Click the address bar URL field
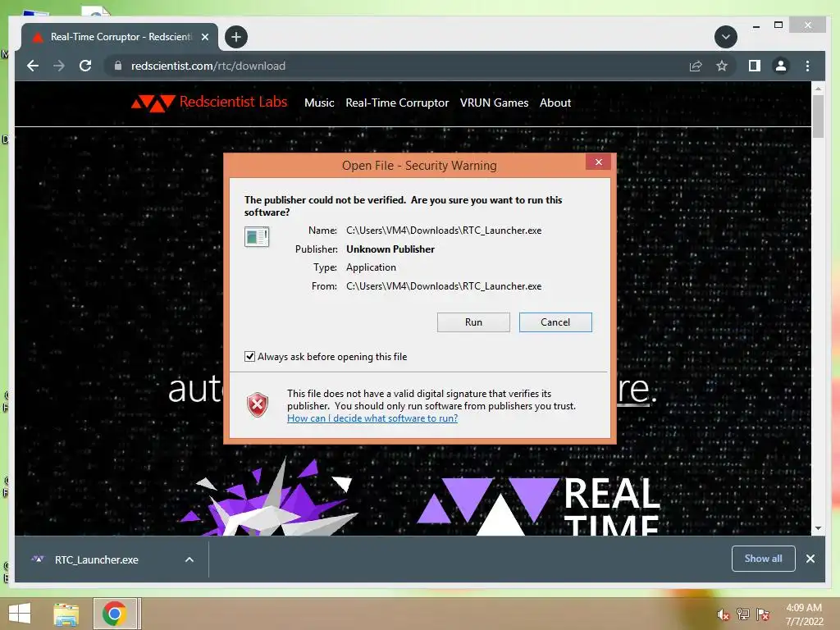840x630 pixels. (x=396, y=66)
